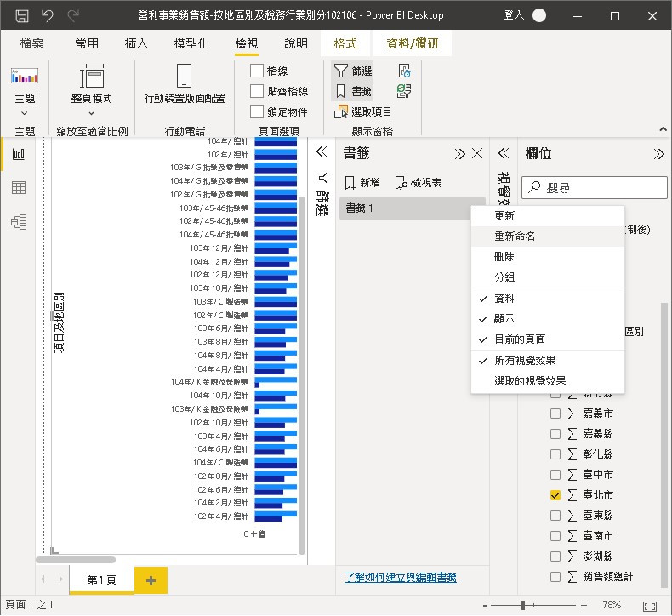This screenshot has height=616, width=672.
Task: Zoom in with the plus icon
Action: coord(584,605)
